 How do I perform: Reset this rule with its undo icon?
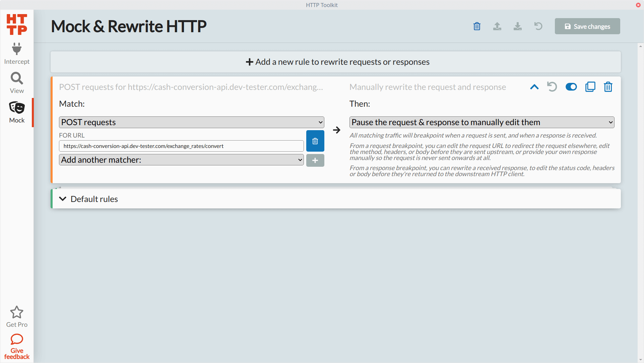[x=552, y=87]
